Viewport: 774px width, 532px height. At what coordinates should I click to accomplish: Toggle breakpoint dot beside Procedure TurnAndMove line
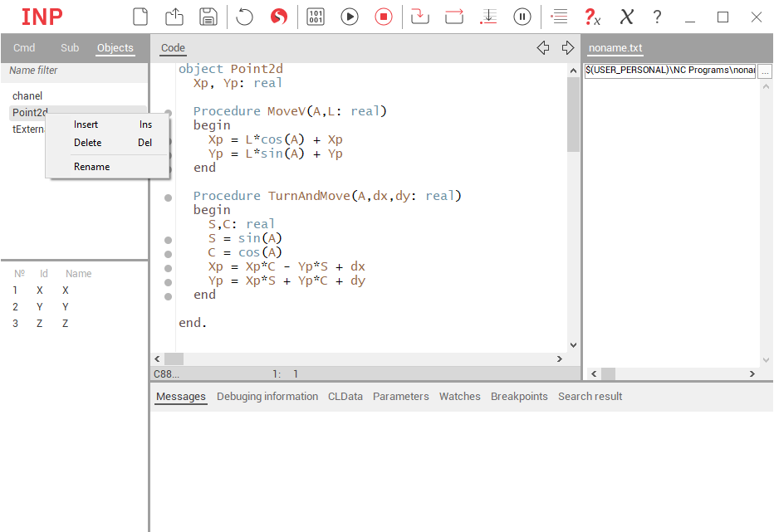click(x=169, y=197)
